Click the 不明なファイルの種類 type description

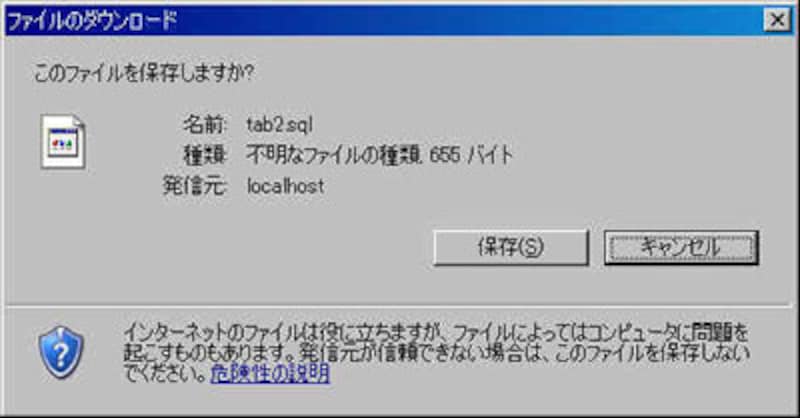coord(333,155)
